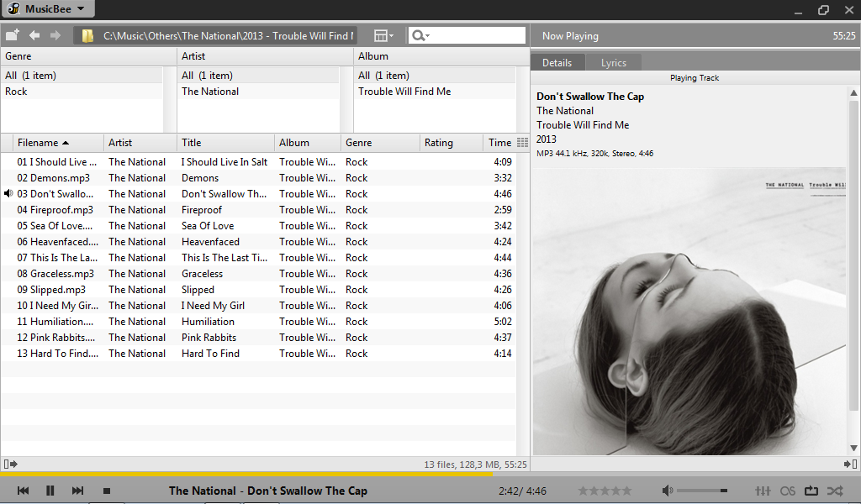This screenshot has width=861, height=504.
Task: Sort by Artist column header
Action: [x=140, y=143]
